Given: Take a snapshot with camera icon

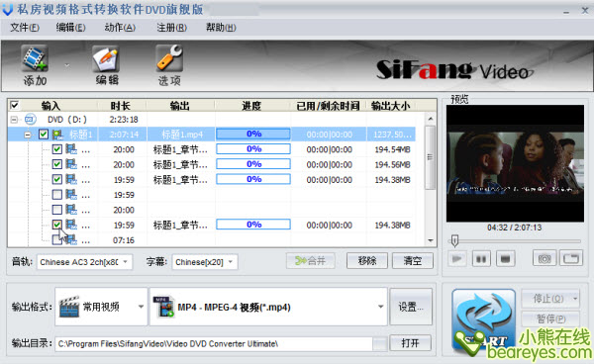Looking at the screenshot, I should point(544,259).
